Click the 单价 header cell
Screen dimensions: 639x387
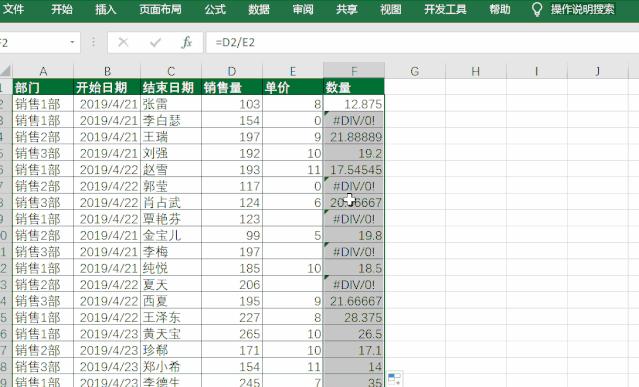(293, 87)
